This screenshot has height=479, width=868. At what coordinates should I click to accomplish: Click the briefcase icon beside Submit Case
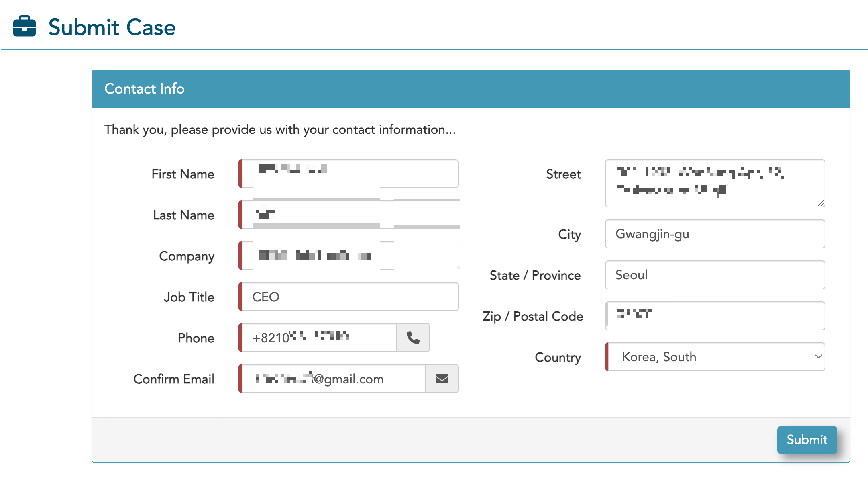[24, 27]
